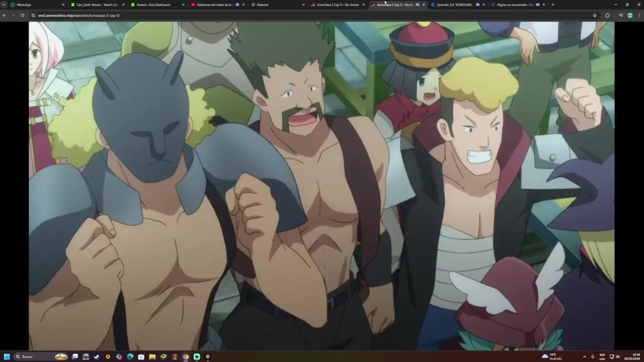Switch to Stream - Kick Dashboard tab
Viewport: 644px width, 362px height.
[x=156, y=5]
